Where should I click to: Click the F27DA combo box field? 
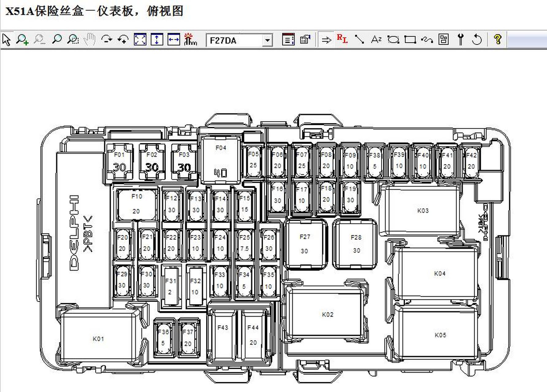tap(239, 40)
